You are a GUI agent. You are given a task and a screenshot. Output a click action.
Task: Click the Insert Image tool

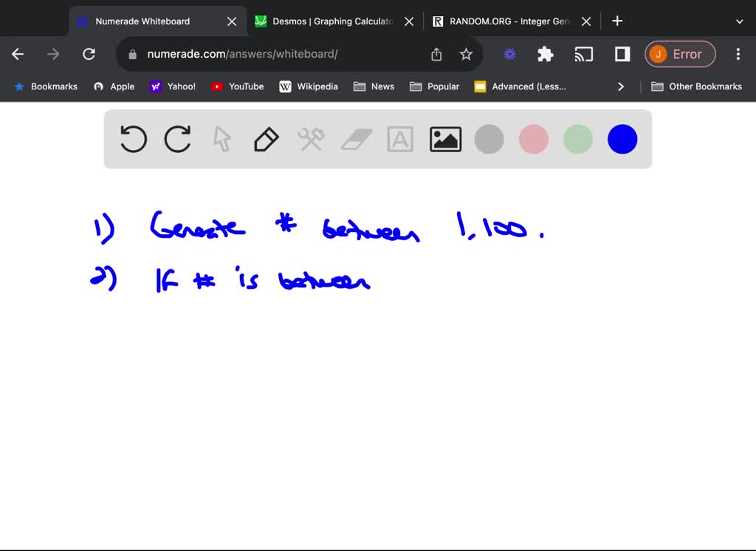coord(444,139)
